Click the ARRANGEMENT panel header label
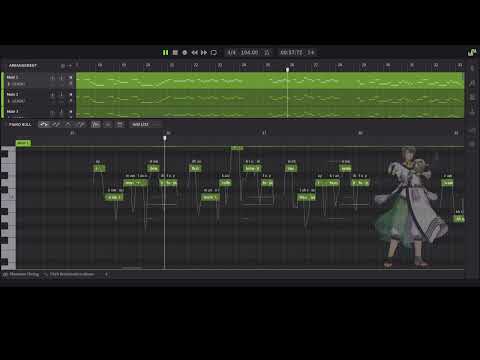This screenshot has height=360, width=480. coord(23,66)
